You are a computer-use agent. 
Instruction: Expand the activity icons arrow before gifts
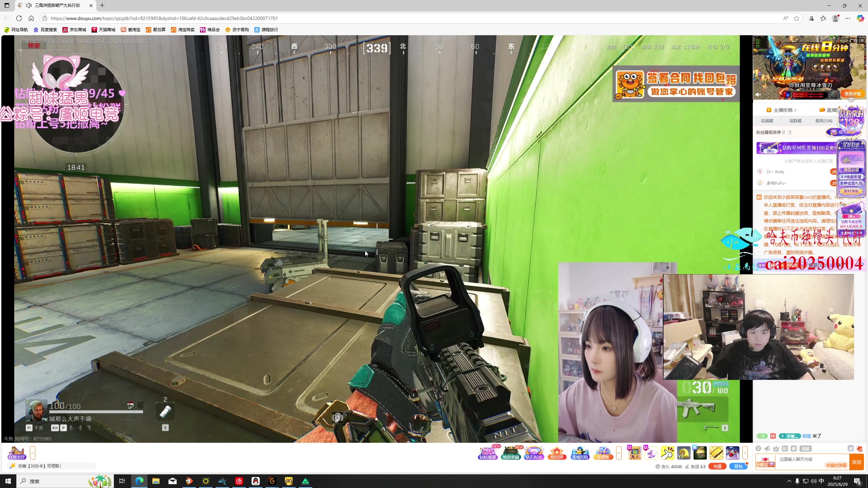(619, 453)
